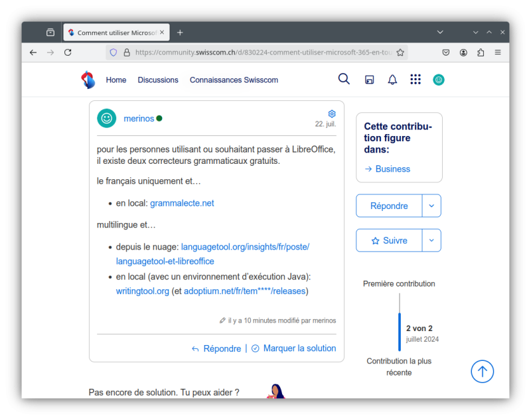Open the recent tabs view icon
This screenshot has width=531, height=420.
(x=50, y=33)
